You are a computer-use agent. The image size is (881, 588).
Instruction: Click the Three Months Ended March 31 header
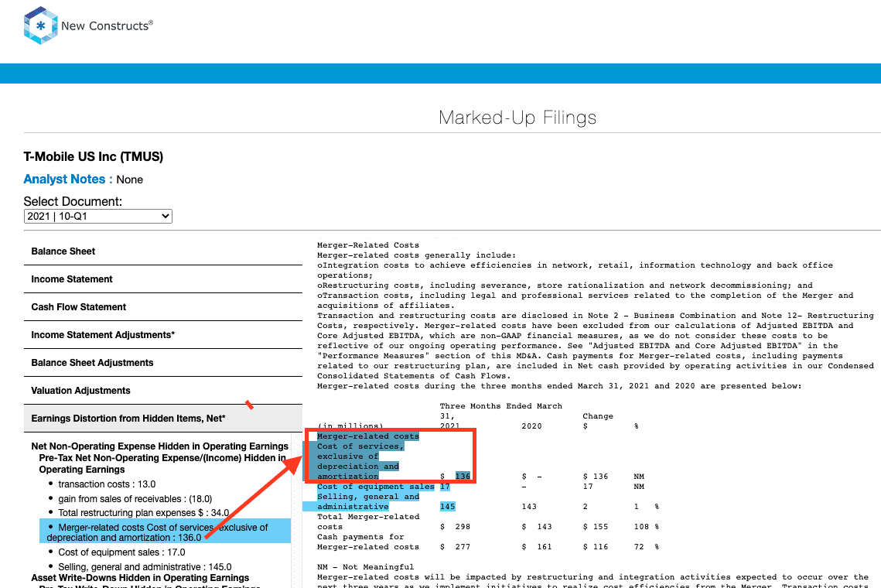click(501, 412)
